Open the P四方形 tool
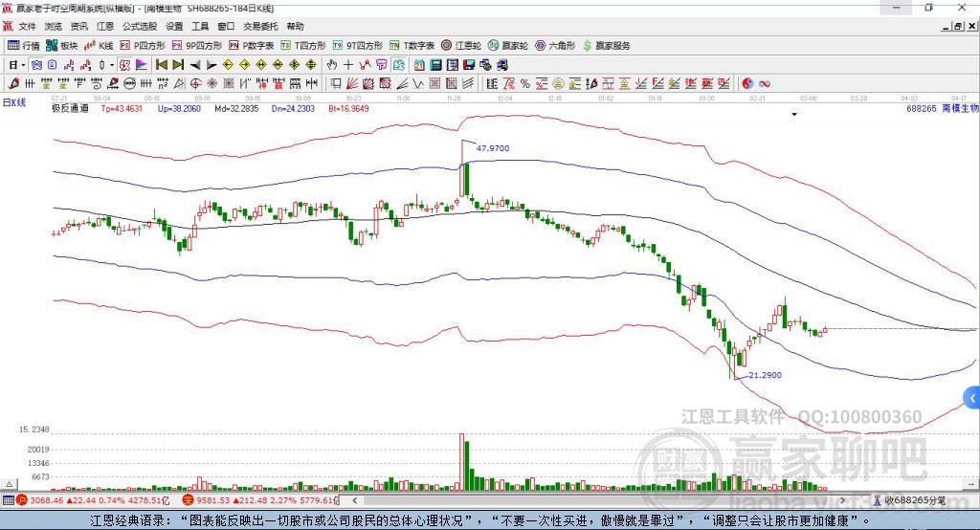The height and width of the screenshot is (530, 980). pyautogui.click(x=143, y=46)
